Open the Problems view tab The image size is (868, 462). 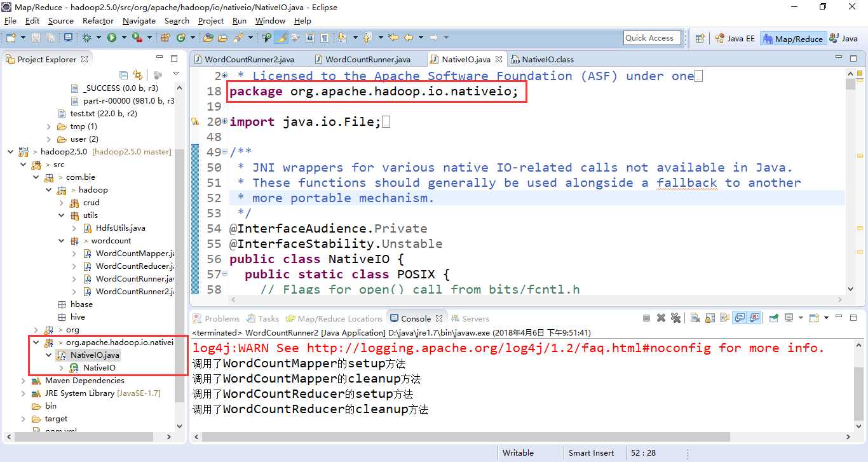pos(217,318)
